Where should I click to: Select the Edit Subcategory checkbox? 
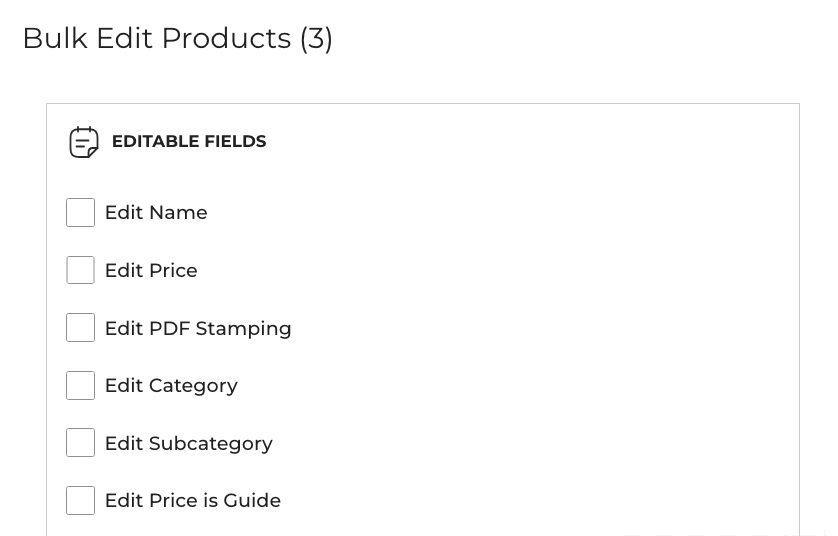pyautogui.click(x=80, y=443)
